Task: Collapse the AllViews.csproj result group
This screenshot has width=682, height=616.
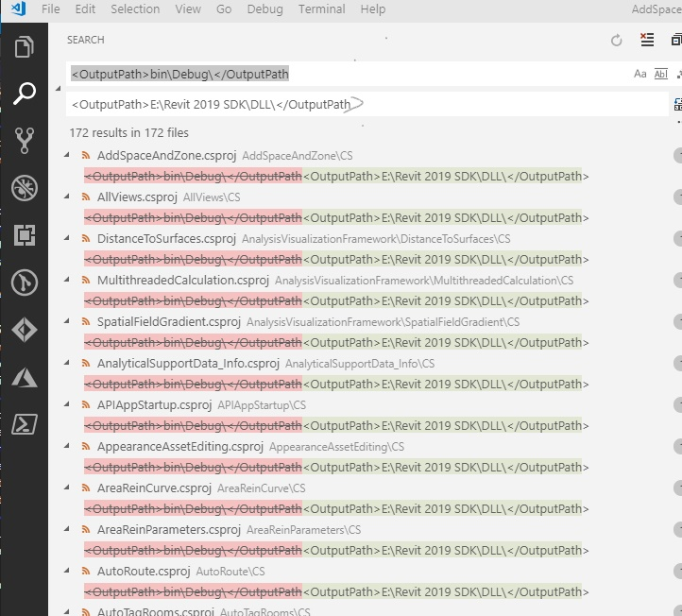Action: point(66,197)
